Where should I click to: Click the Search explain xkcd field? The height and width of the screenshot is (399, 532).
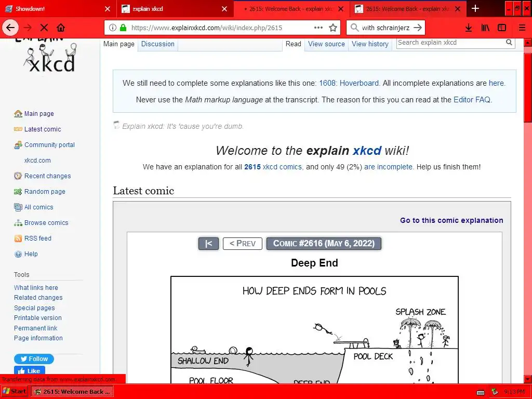click(450, 43)
